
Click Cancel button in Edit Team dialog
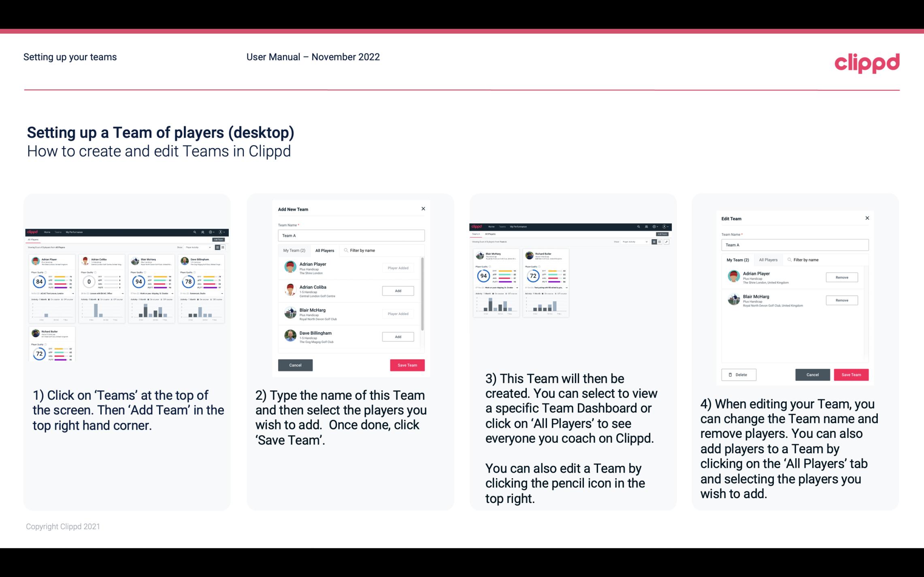812,374
